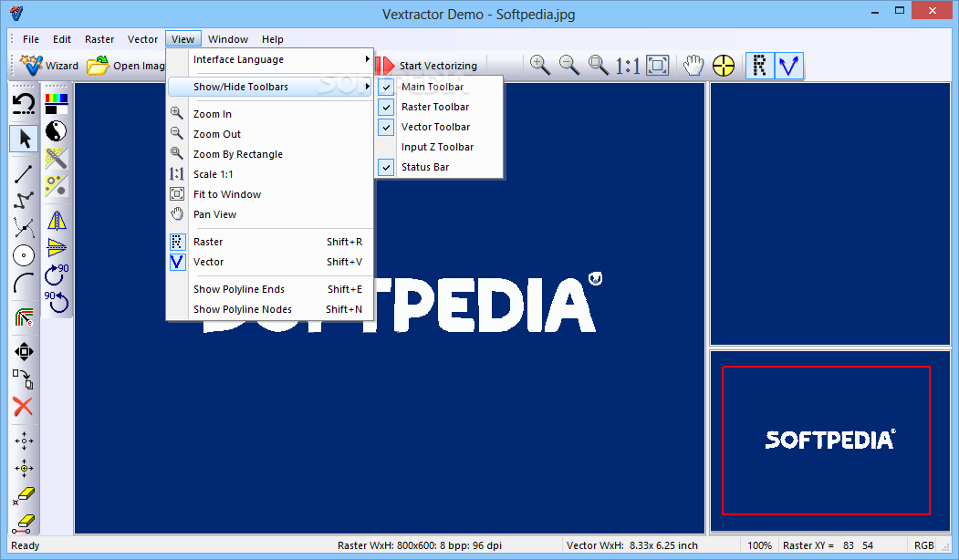The height and width of the screenshot is (560, 959).
Task: Click the Undo arrow tool icon
Action: (24, 105)
